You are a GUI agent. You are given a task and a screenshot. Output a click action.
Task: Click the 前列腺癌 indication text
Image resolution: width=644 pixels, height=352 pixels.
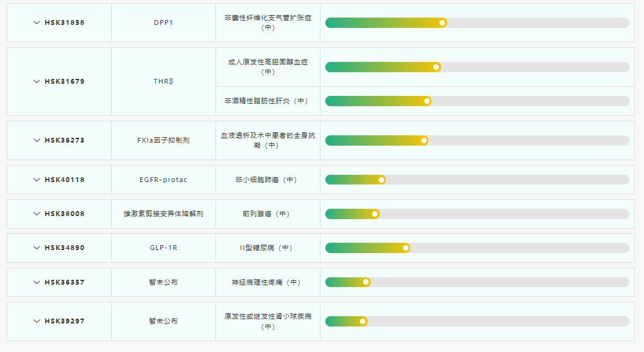tap(267, 214)
